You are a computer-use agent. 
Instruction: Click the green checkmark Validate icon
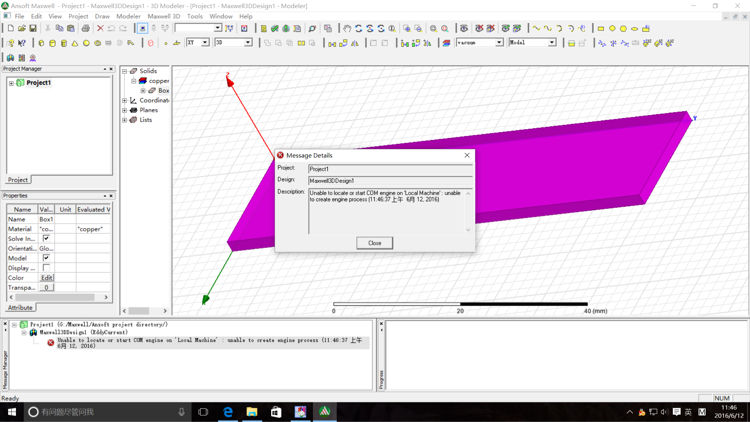pos(275,28)
